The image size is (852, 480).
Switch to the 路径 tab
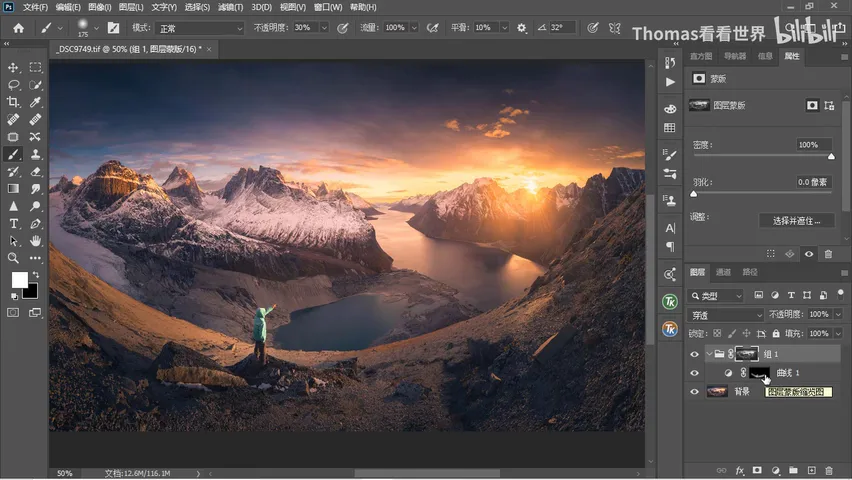point(750,272)
